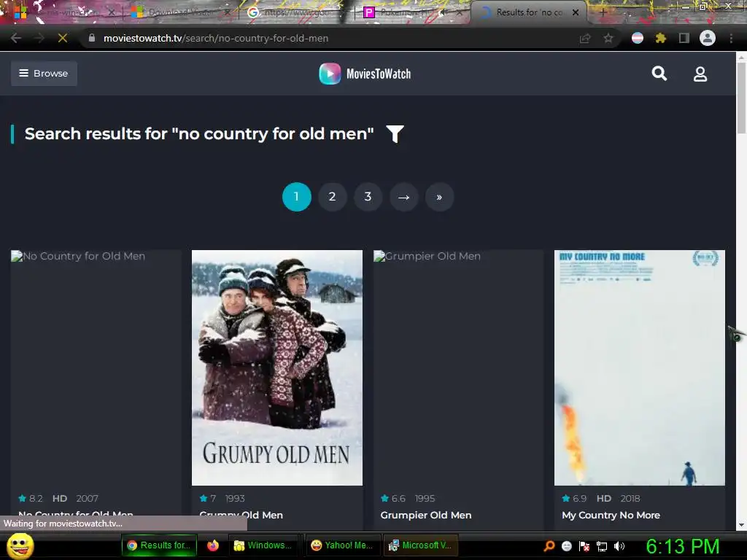Open the Grumpier Old Men title link
747x560 pixels.
(426, 515)
